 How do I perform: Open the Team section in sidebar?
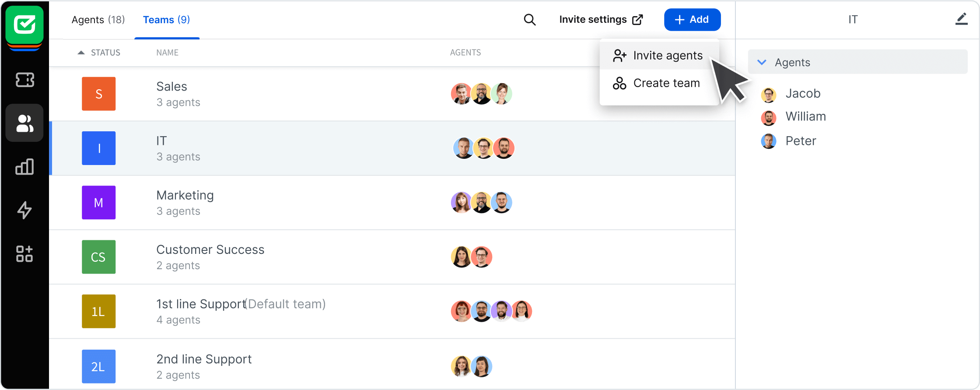24,123
